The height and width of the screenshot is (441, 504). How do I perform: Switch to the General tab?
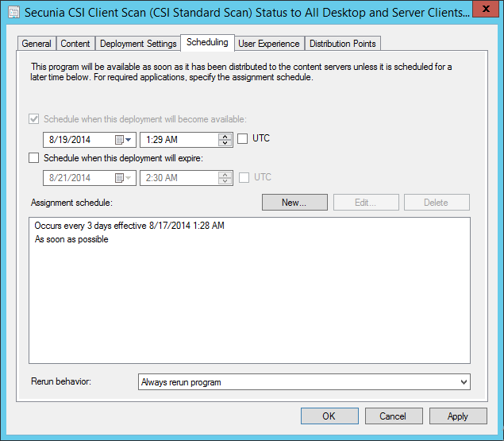tap(37, 44)
